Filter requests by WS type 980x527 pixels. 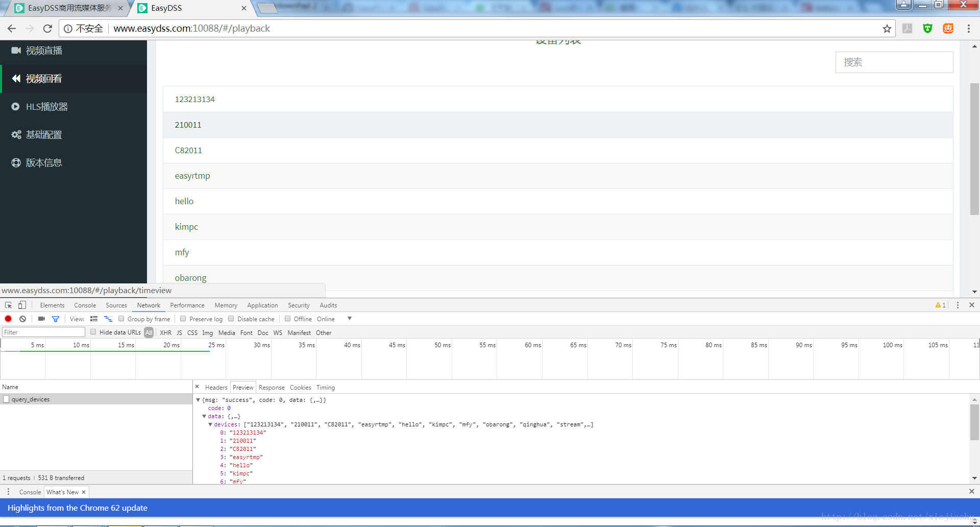coord(278,332)
